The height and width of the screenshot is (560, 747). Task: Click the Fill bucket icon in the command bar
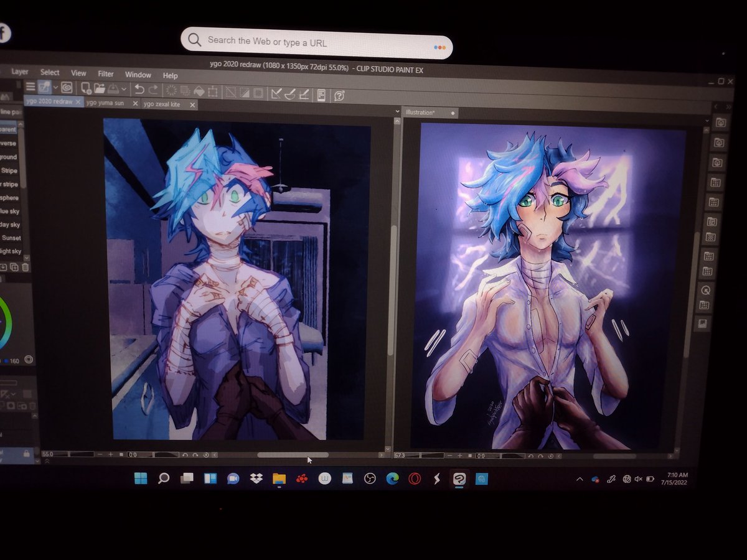click(199, 91)
